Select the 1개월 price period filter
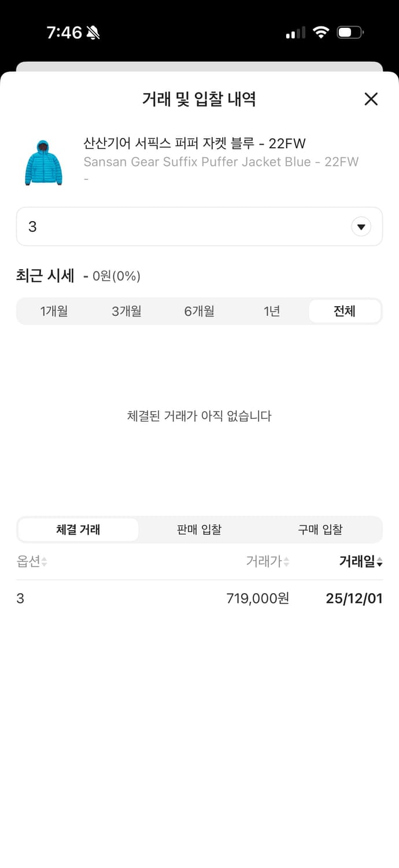Screen dimensions: 399x868 tap(55, 311)
